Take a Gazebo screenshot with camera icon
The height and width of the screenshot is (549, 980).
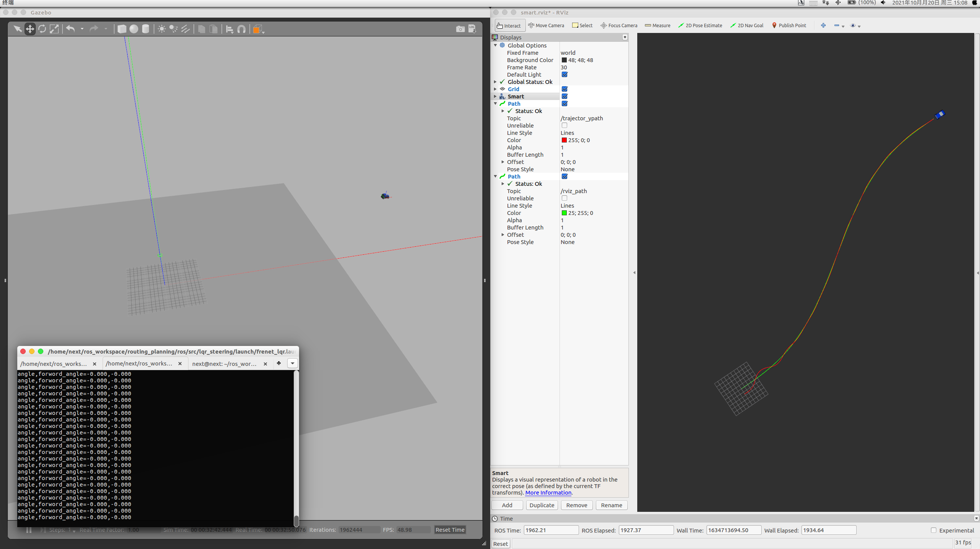(x=460, y=29)
